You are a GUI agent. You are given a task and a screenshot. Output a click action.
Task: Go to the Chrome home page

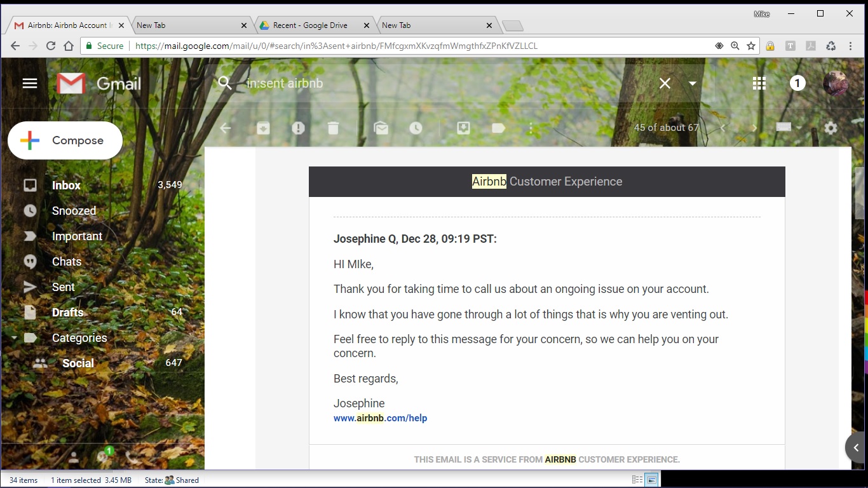69,46
